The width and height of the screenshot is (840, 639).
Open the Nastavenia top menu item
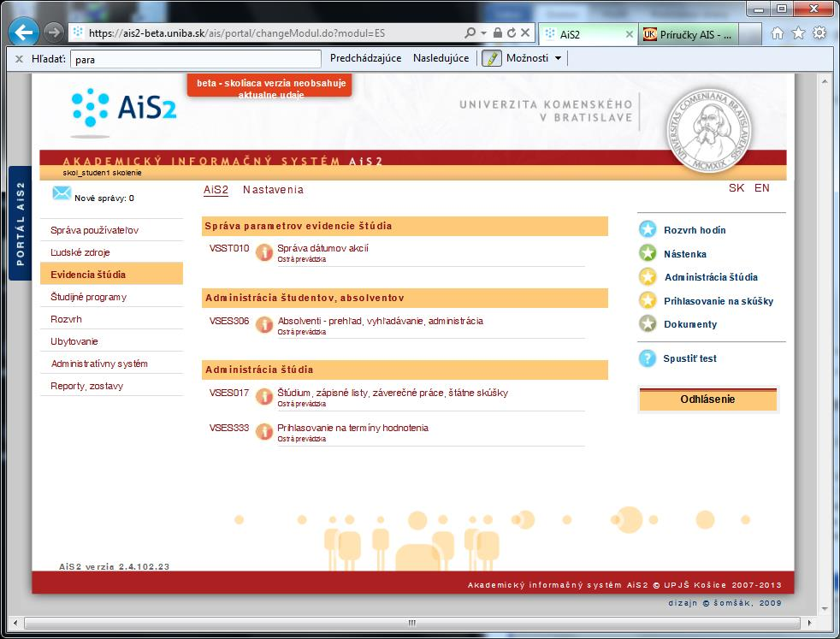(273, 190)
